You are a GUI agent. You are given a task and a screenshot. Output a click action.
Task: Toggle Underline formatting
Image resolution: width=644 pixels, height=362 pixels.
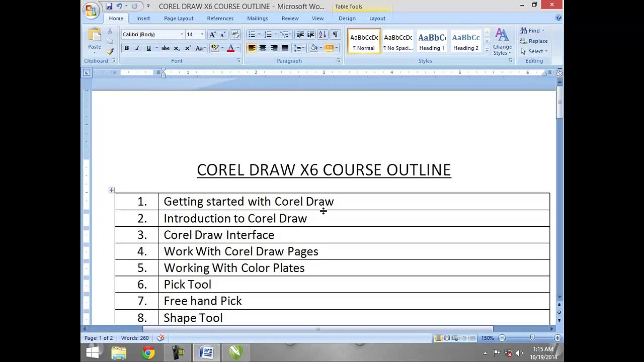[x=148, y=48]
